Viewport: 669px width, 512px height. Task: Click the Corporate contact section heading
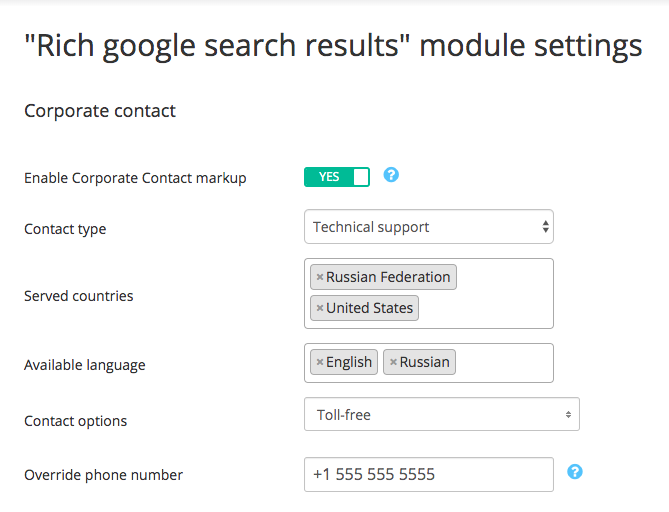click(100, 111)
